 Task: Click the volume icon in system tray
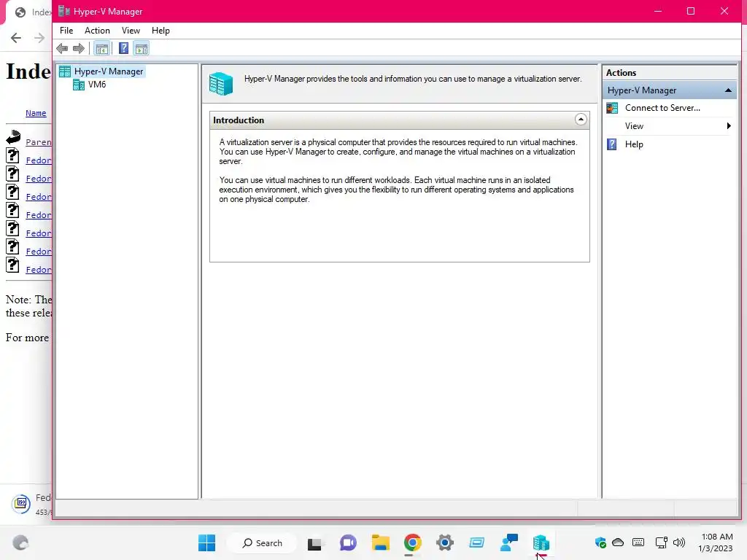click(x=679, y=542)
